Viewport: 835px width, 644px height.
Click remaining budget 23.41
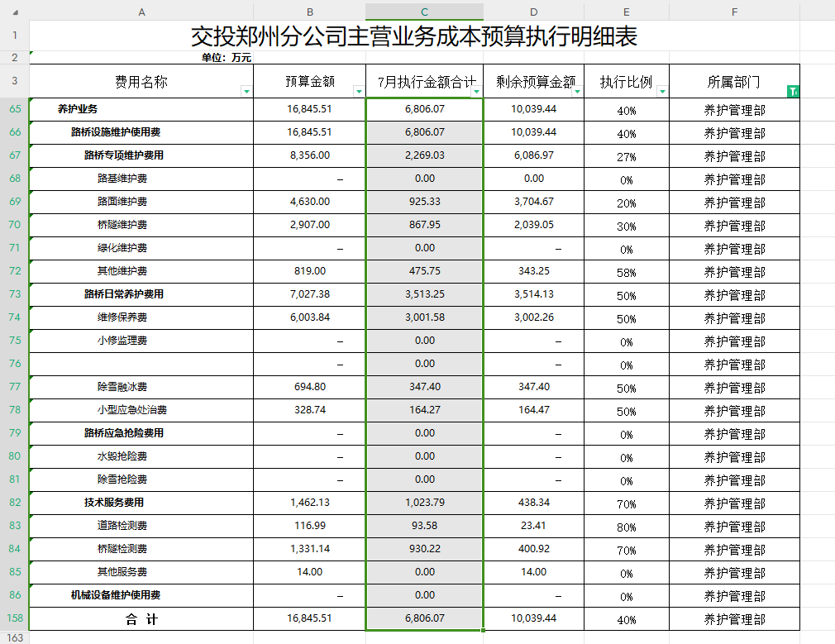(x=533, y=526)
